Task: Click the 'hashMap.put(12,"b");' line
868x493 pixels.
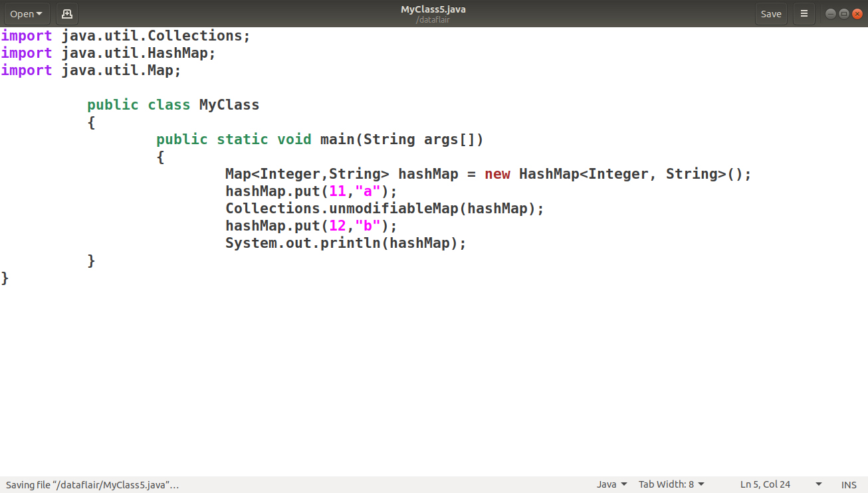Action: (311, 226)
